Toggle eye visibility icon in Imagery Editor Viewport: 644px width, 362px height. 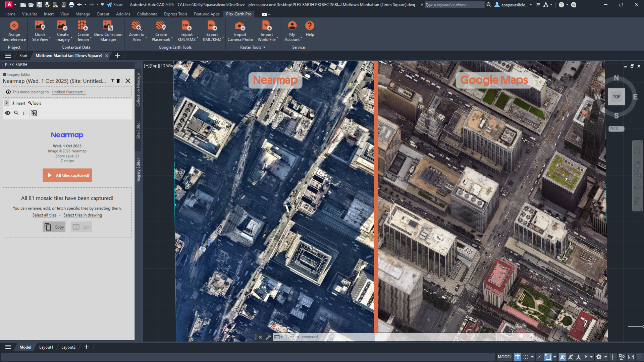click(7, 113)
